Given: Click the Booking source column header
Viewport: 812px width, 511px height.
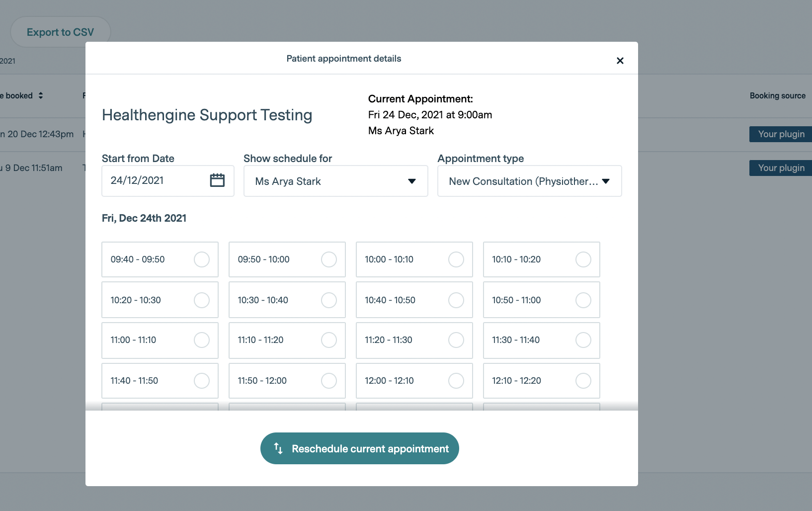Looking at the screenshot, I should (x=777, y=95).
